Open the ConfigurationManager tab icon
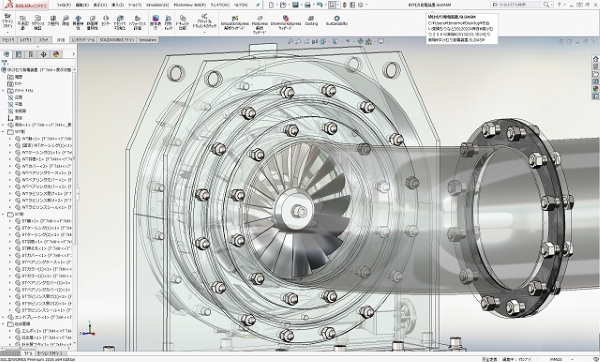Image resolution: width=600 pixels, height=362 pixels. point(31,54)
